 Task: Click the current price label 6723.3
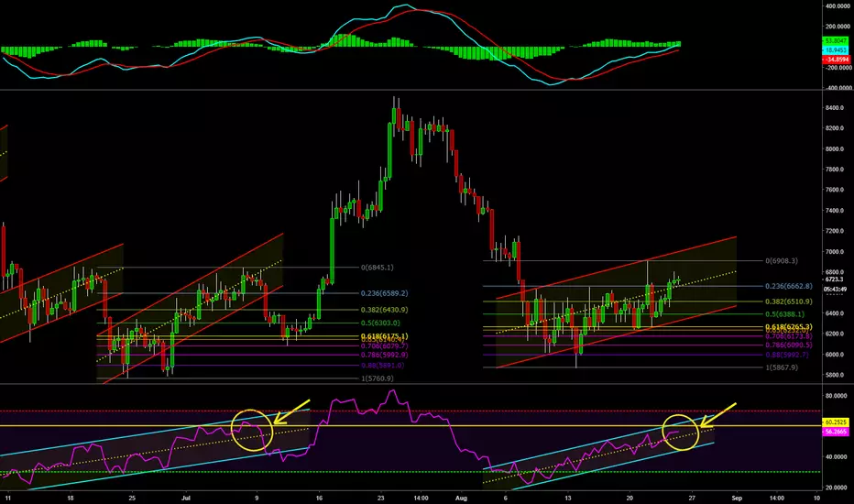[834, 279]
